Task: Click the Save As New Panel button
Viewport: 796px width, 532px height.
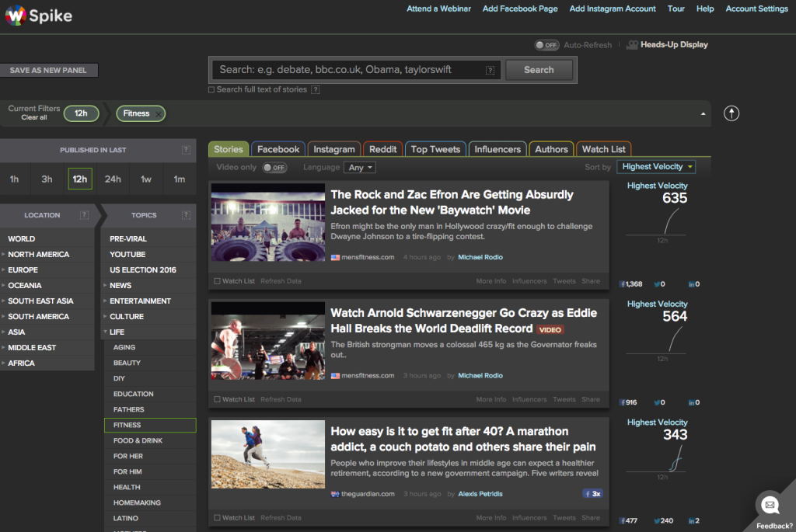Action: tap(48, 70)
